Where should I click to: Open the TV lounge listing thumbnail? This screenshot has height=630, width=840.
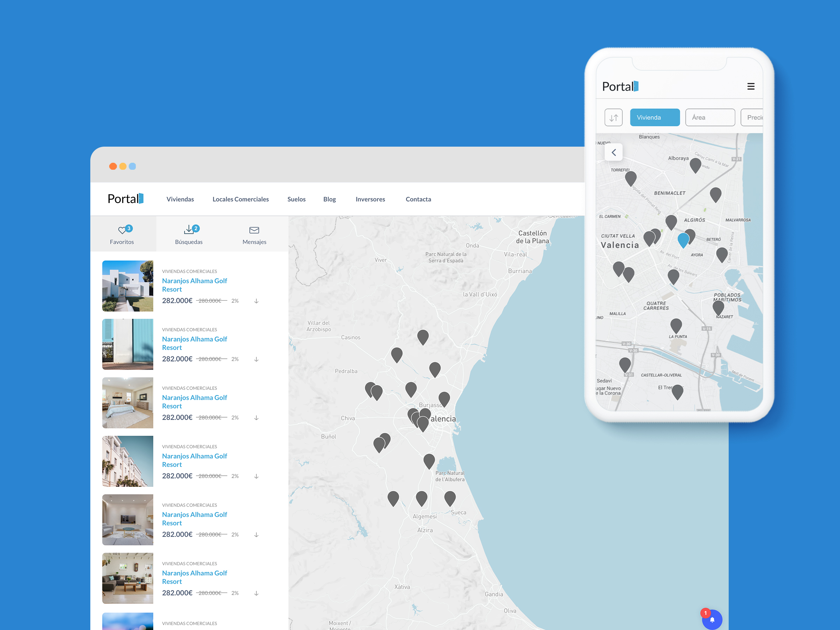(x=128, y=520)
